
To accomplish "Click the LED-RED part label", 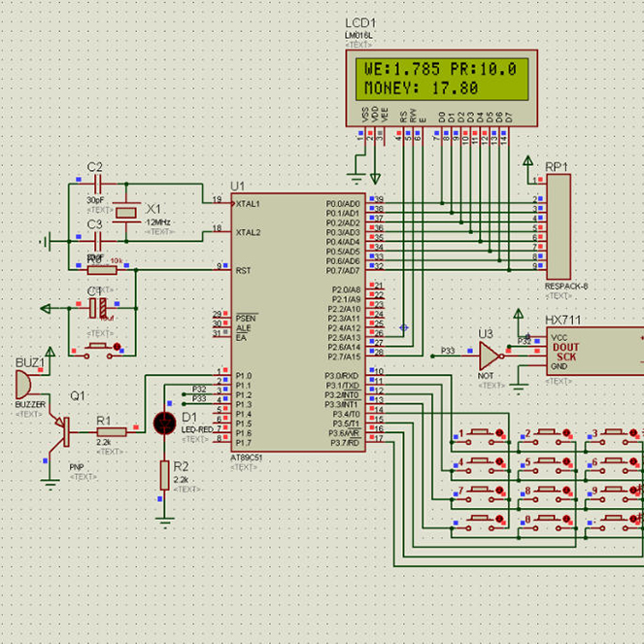I will tap(197, 429).
